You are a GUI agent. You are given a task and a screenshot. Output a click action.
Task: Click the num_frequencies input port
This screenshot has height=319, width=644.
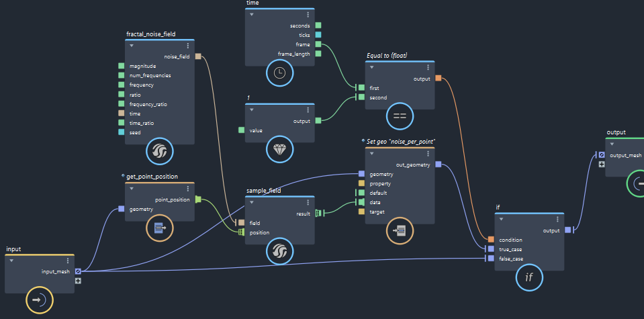(x=121, y=75)
